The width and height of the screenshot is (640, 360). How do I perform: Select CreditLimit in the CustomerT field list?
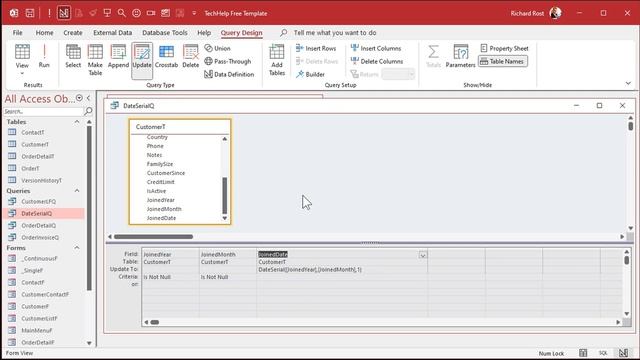160,182
